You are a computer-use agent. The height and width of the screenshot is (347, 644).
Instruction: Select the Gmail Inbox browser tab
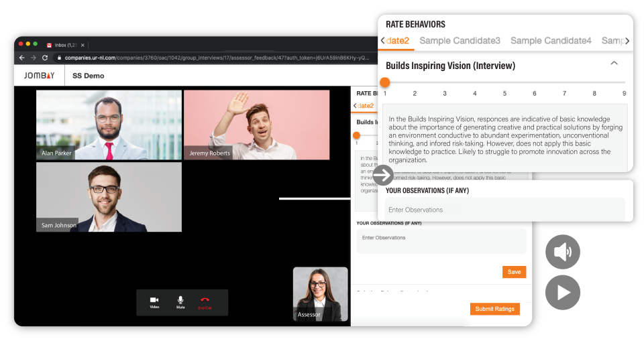[x=65, y=45]
